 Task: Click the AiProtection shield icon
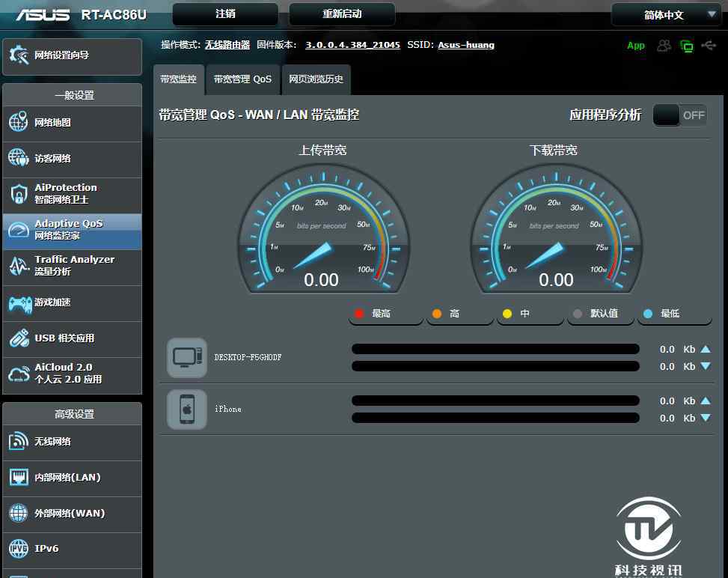19,194
